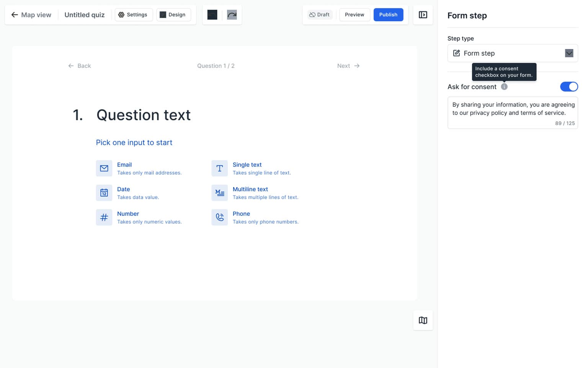Open map view with map icon button
588x368 pixels.
click(x=423, y=320)
